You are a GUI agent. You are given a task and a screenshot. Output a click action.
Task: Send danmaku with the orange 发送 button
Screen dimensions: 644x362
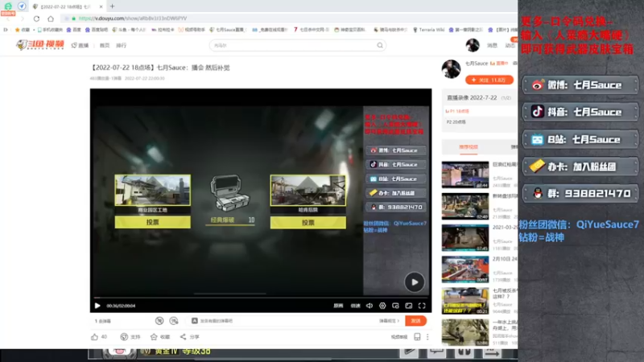point(415,321)
